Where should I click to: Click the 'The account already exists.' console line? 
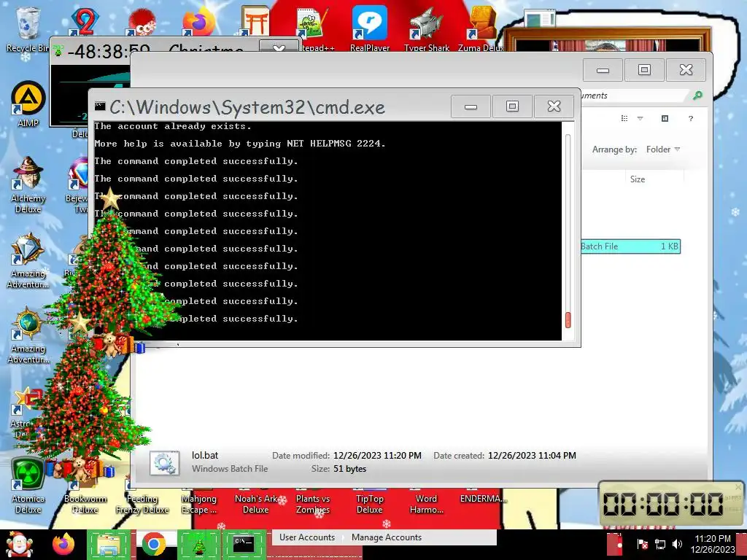[172, 126]
